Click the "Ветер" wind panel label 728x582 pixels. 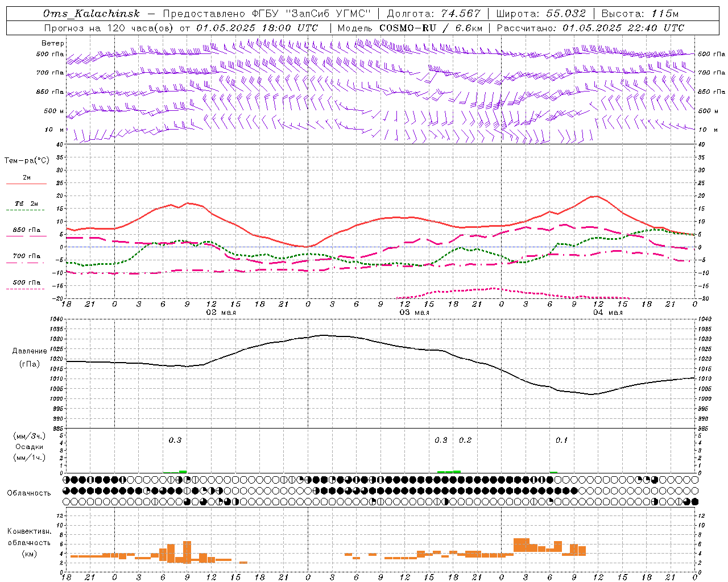click(x=53, y=43)
